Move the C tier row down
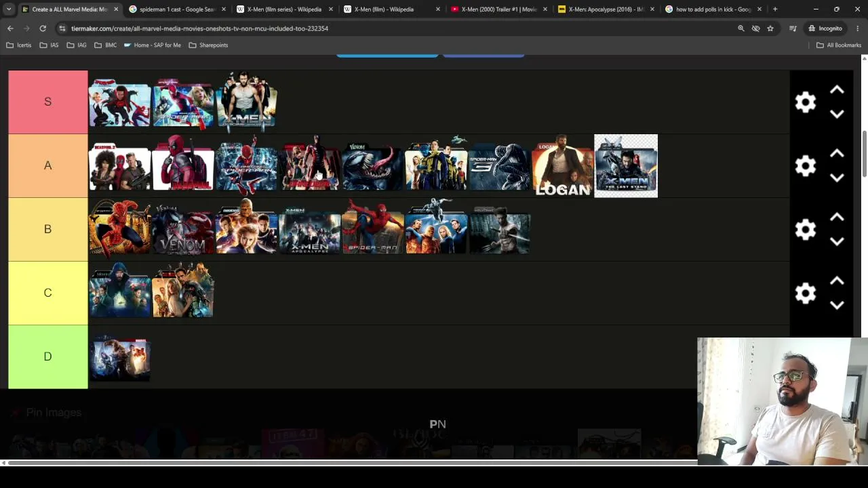This screenshot has width=868, height=488. pyautogui.click(x=837, y=305)
